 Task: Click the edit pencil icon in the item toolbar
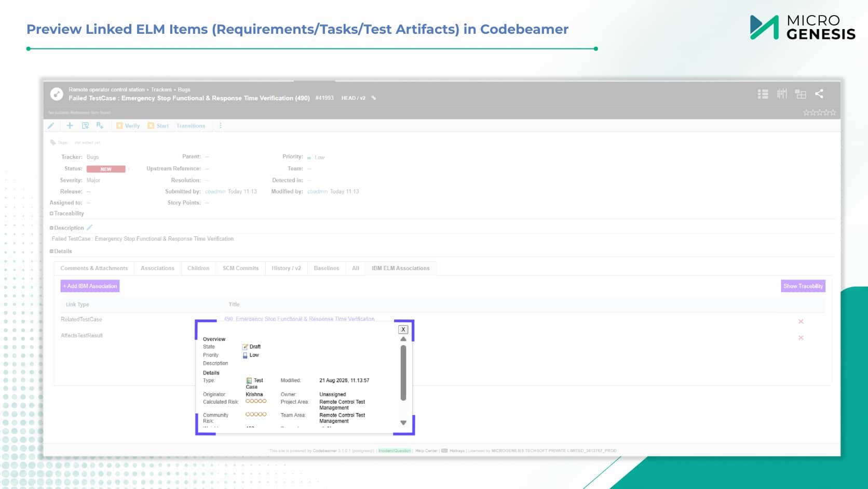point(51,126)
